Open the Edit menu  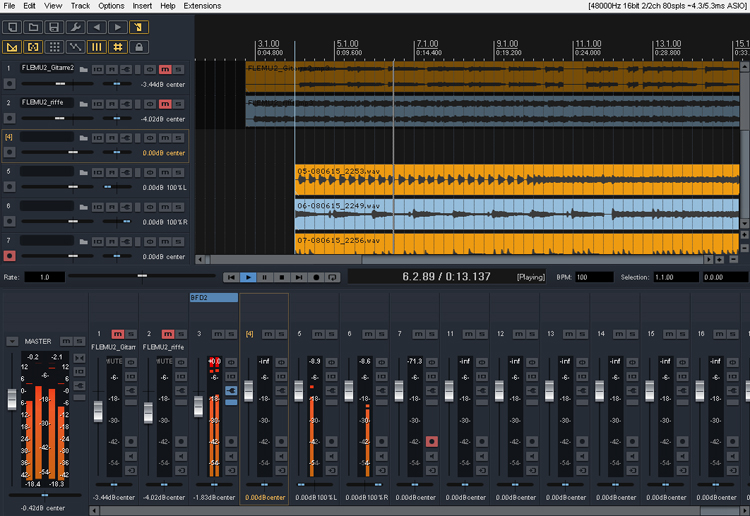pos(29,6)
